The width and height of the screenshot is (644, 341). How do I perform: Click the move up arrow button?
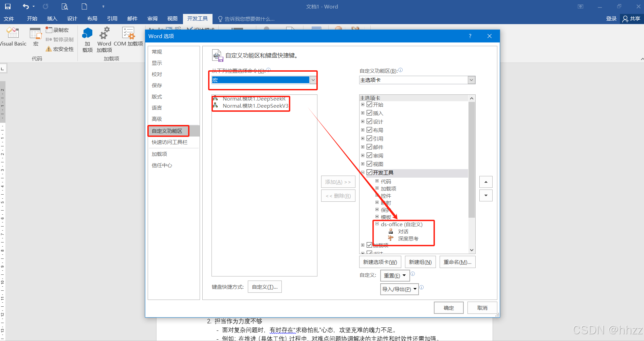click(x=486, y=182)
